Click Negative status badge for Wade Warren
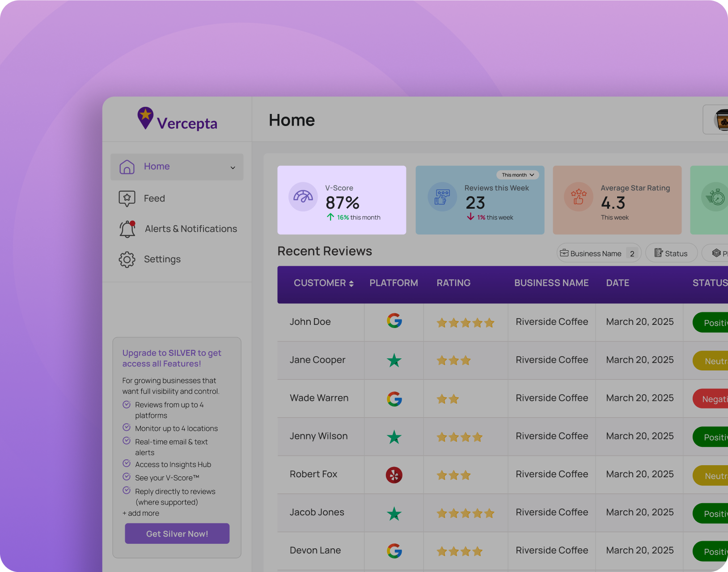The height and width of the screenshot is (572, 728). pyautogui.click(x=711, y=399)
